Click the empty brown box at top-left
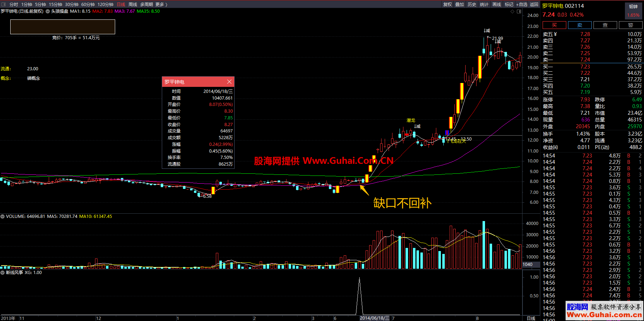Image resolution: width=644 pixels, height=321 pixels. click(63, 27)
